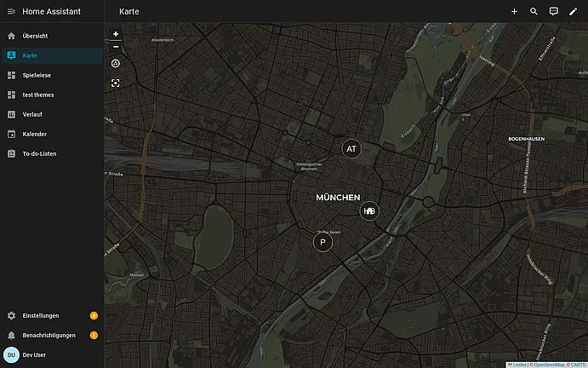Click the fit-to-markers map button

[116, 83]
